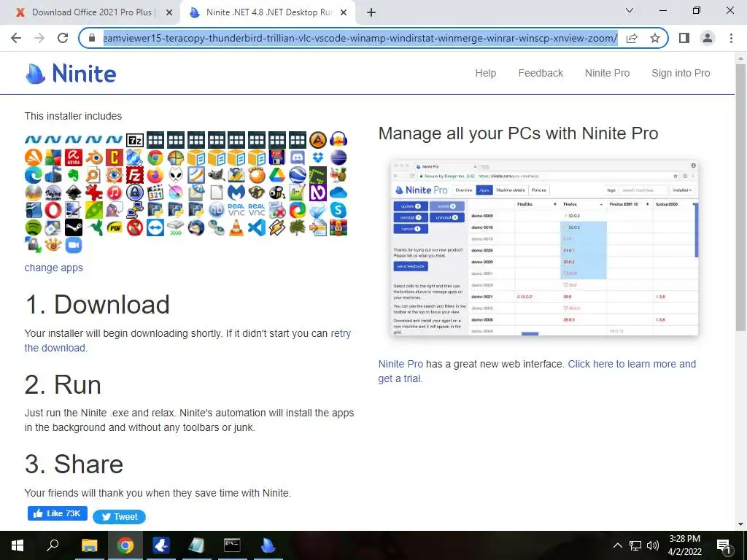Open the Ninite Pro interface screenshot
The image size is (747, 560).
click(x=544, y=248)
